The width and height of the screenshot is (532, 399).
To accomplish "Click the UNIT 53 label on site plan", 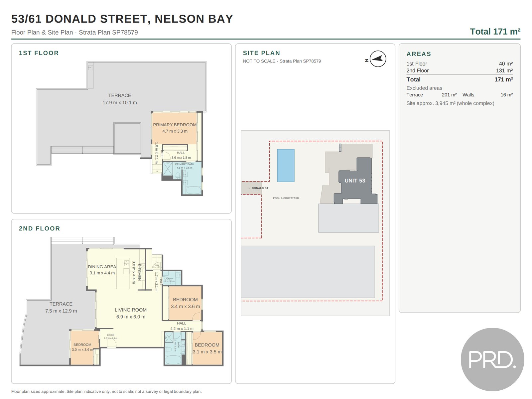I will pyautogui.click(x=355, y=181).
